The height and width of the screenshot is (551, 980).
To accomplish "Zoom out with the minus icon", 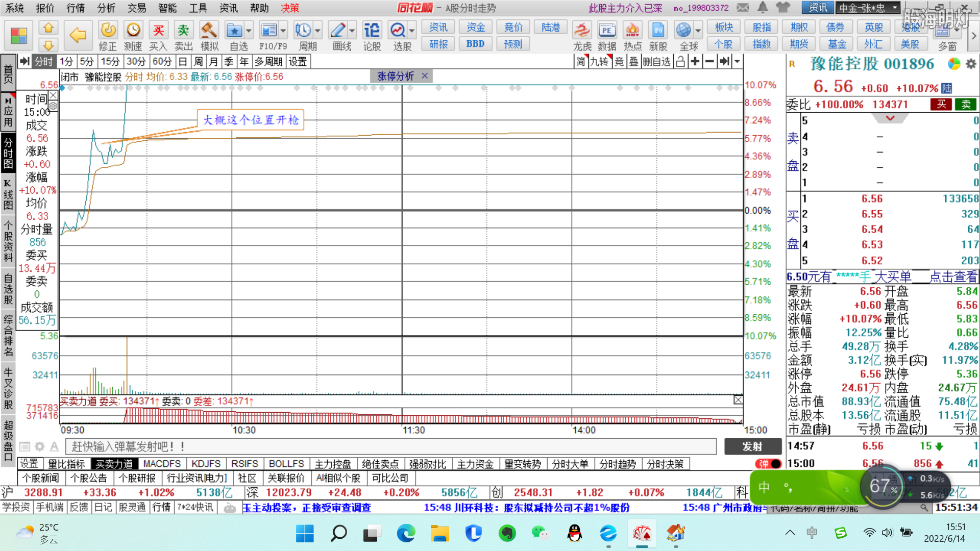I will pyautogui.click(x=709, y=62).
